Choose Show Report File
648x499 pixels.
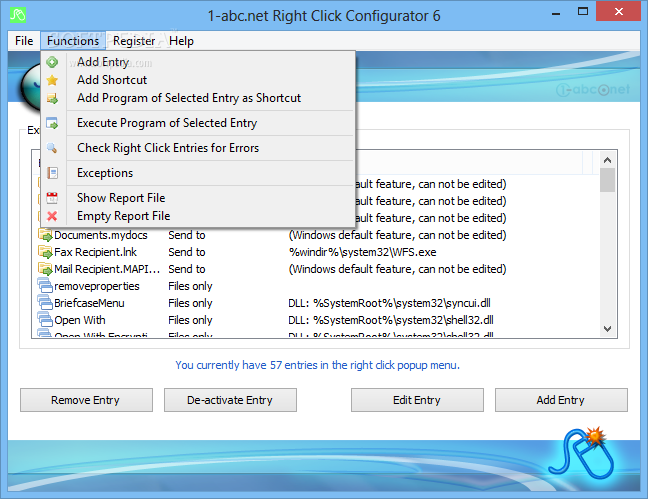tap(198, 198)
